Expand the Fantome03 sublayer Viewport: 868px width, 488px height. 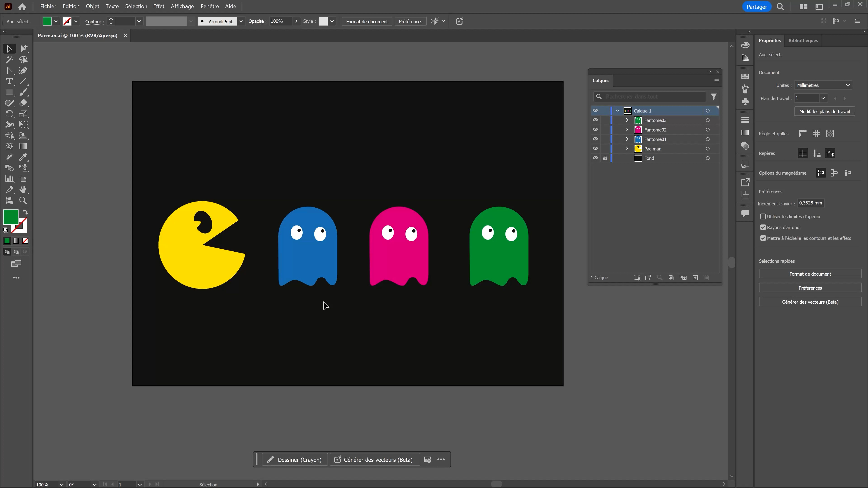pyautogui.click(x=627, y=120)
